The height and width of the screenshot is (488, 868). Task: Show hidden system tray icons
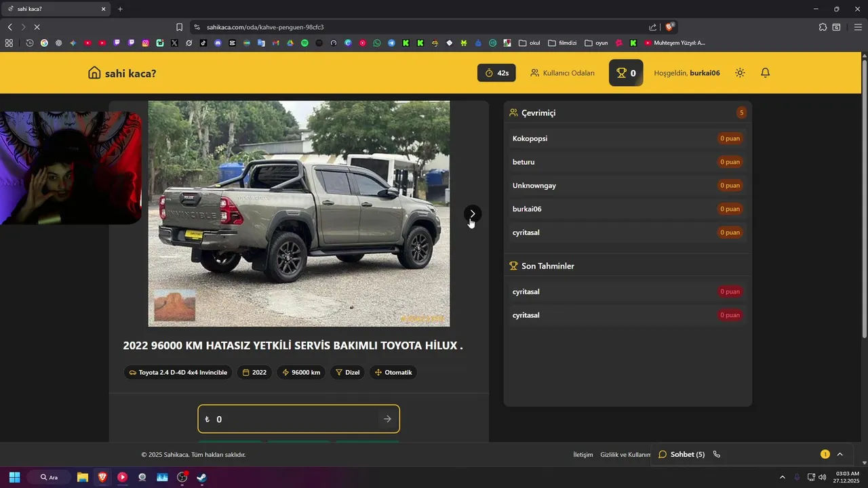click(782, 477)
